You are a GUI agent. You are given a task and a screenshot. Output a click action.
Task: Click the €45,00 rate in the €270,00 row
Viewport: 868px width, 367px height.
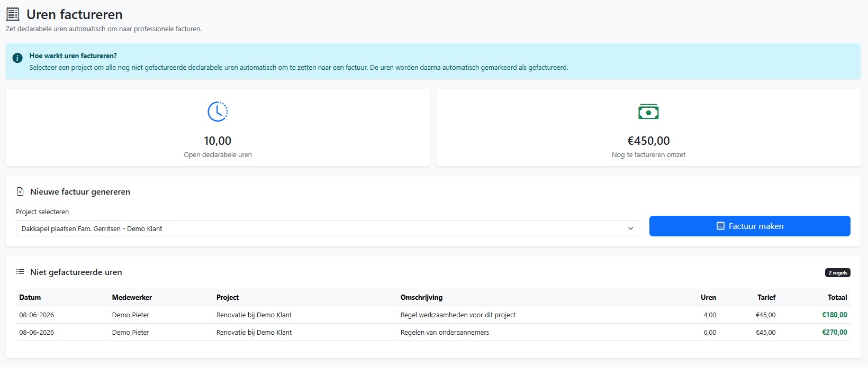[766, 332]
